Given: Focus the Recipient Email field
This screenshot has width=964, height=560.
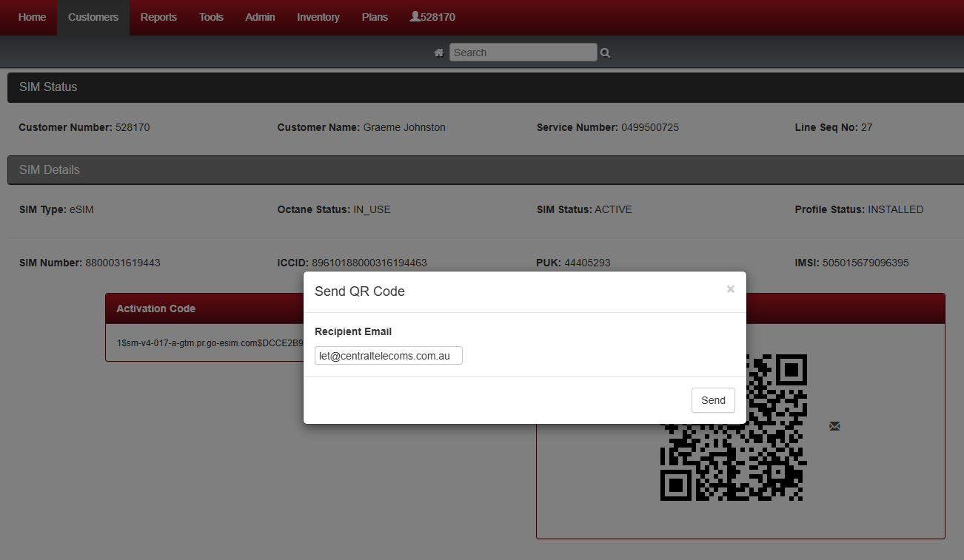Looking at the screenshot, I should [x=389, y=356].
